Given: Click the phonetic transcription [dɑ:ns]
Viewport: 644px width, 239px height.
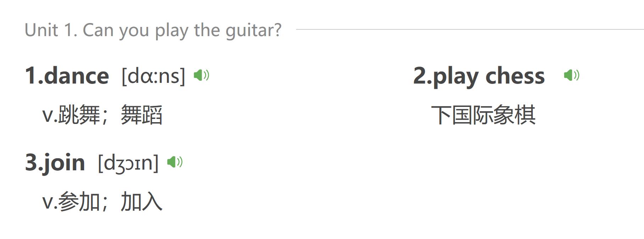Looking at the screenshot, I should pos(153,76).
